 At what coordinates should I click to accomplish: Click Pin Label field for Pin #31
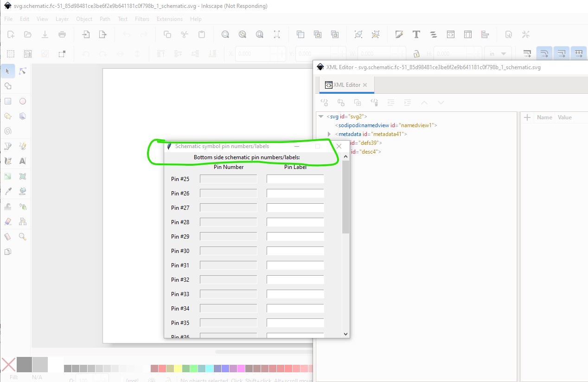pos(295,265)
